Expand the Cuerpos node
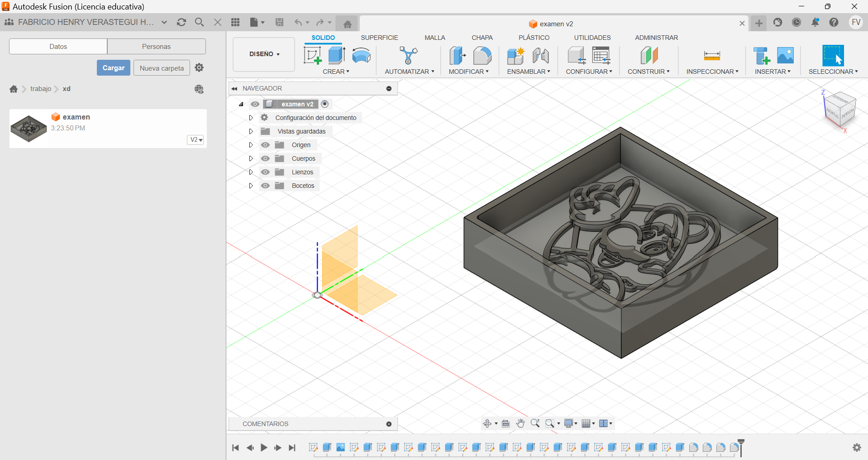The height and width of the screenshot is (460, 868). point(251,158)
